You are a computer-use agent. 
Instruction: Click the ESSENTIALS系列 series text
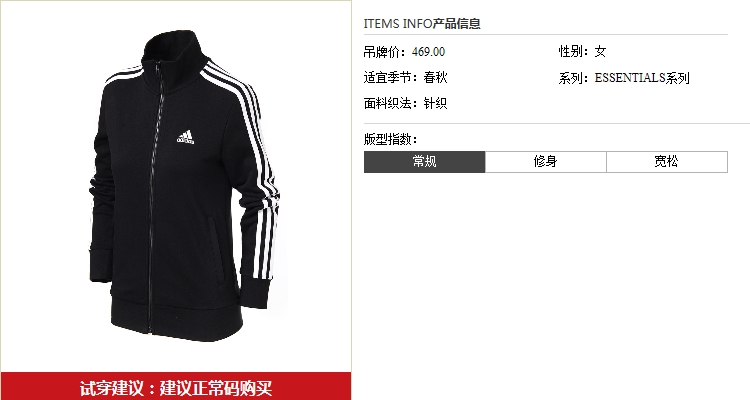[x=642, y=78]
